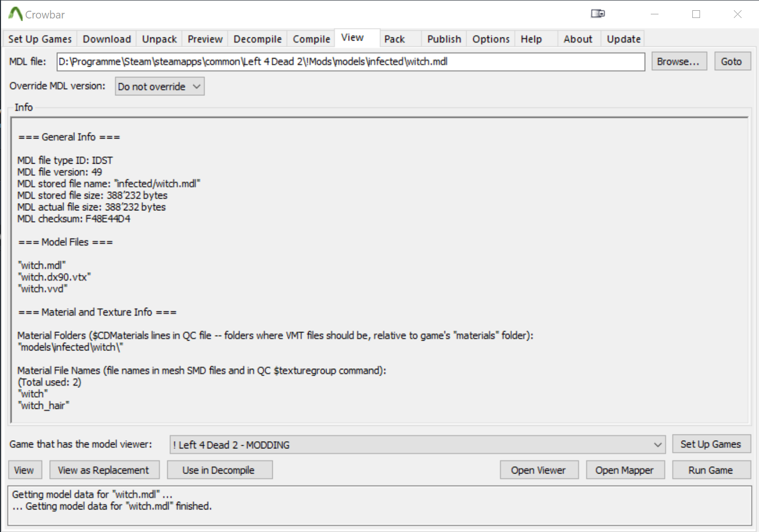Click the MDL file version: 49 line
Image resolution: width=759 pixels, height=532 pixels.
(59, 172)
